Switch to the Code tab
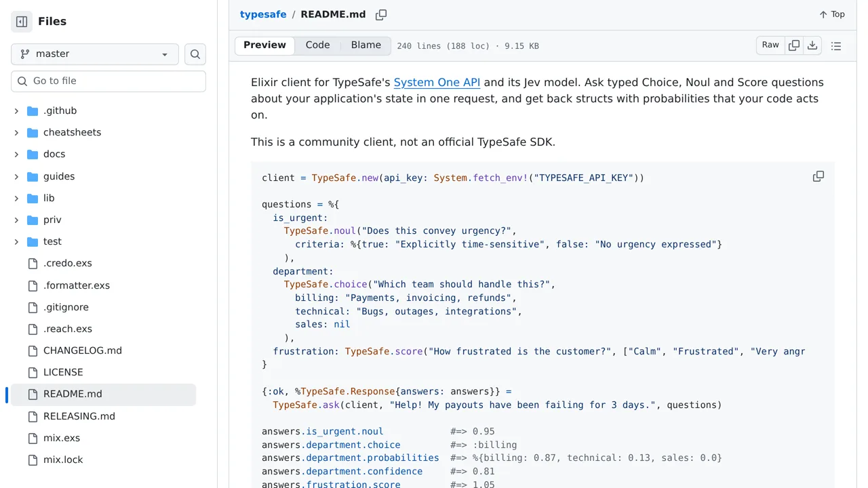This screenshot has height=488, width=868. tap(317, 45)
